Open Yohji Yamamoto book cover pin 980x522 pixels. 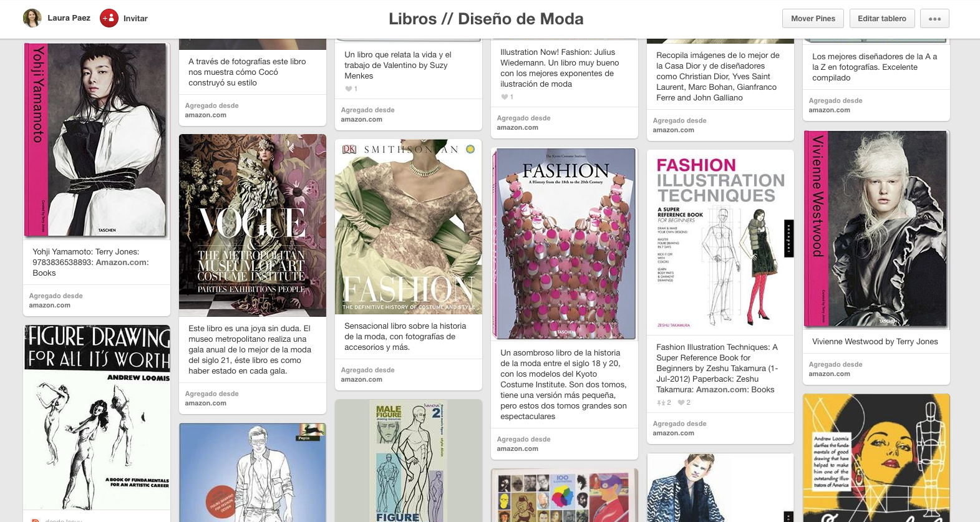tap(97, 140)
